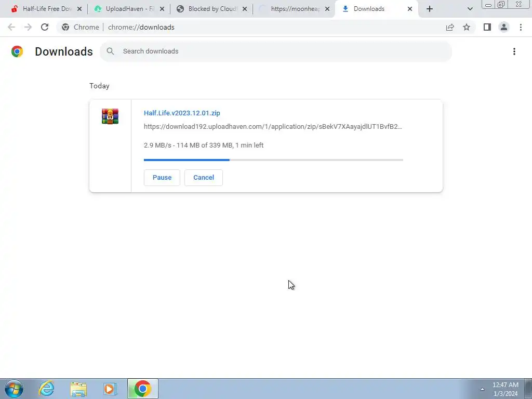
Task: Click the Chrome site info chip
Action: (x=80, y=27)
